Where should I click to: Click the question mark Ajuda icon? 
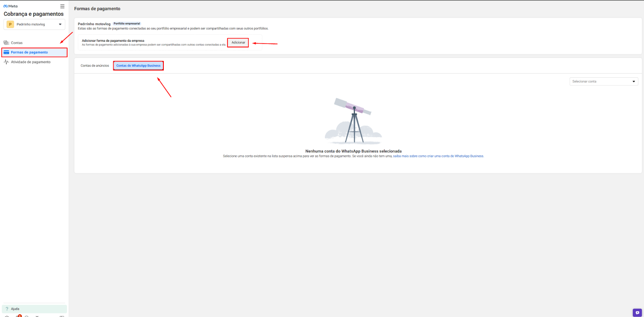point(7,309)
